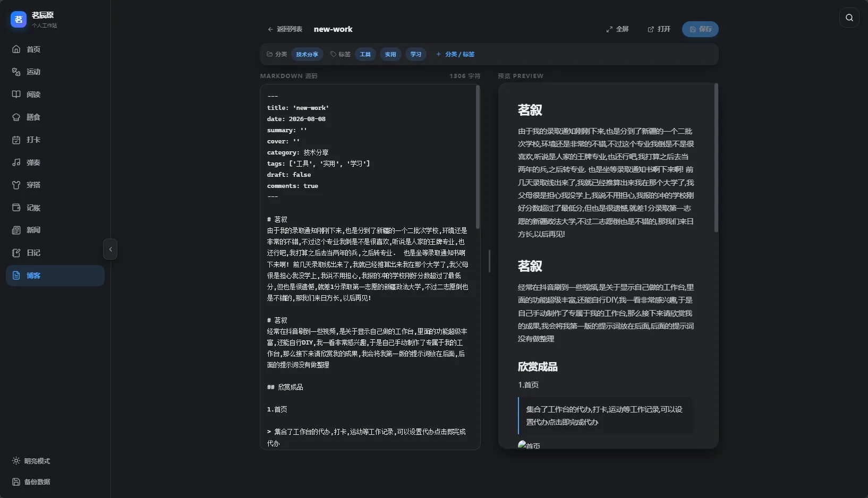The width and height of the screenshot is (868, 498).
Task: Open the 膳食 sidebar icon
Action: pyautogui.click(x=16, y=117)
